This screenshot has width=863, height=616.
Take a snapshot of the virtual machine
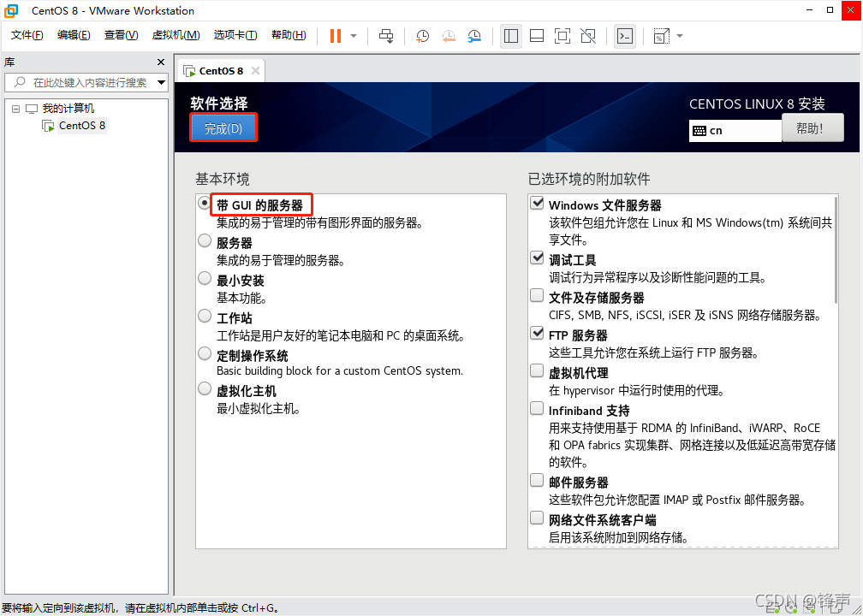(x=422, y=36)
